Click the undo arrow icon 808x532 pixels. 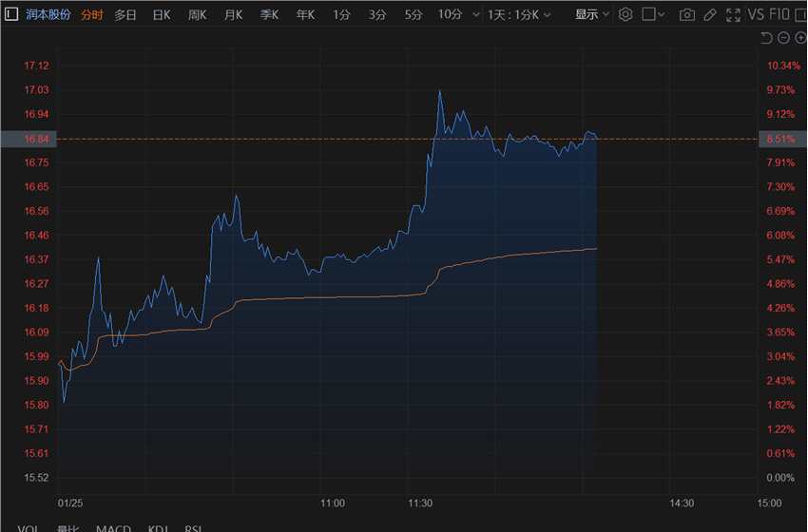(x=766, y=38)
